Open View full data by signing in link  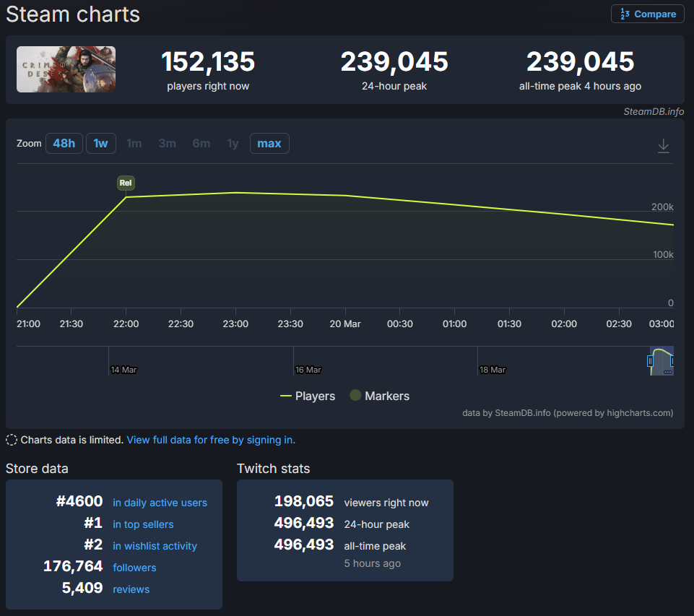click(211, 440)
